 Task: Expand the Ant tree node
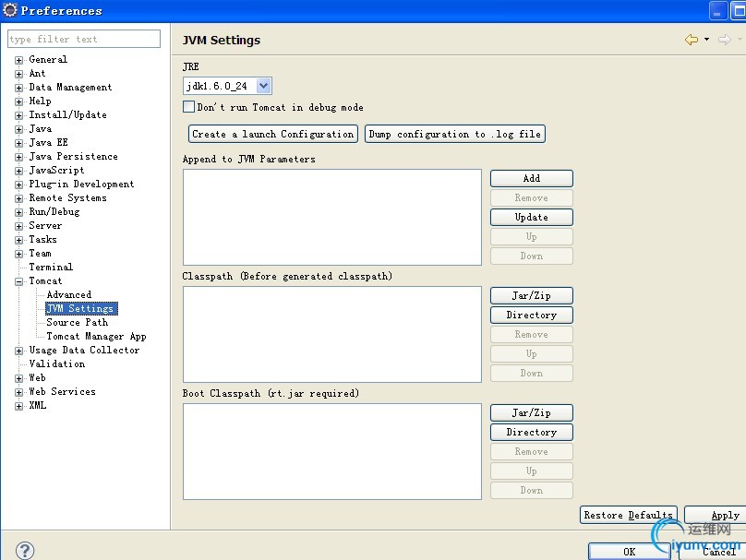[x=19, y=74]
